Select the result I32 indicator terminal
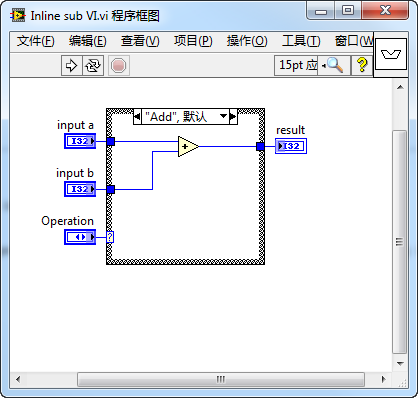 (x=291, y=146)
